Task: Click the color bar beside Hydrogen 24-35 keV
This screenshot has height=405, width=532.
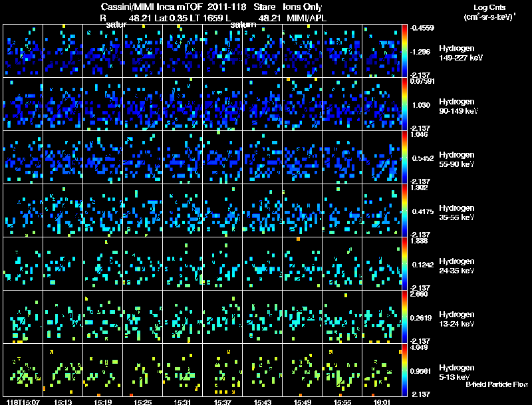Action: point(404,263)
